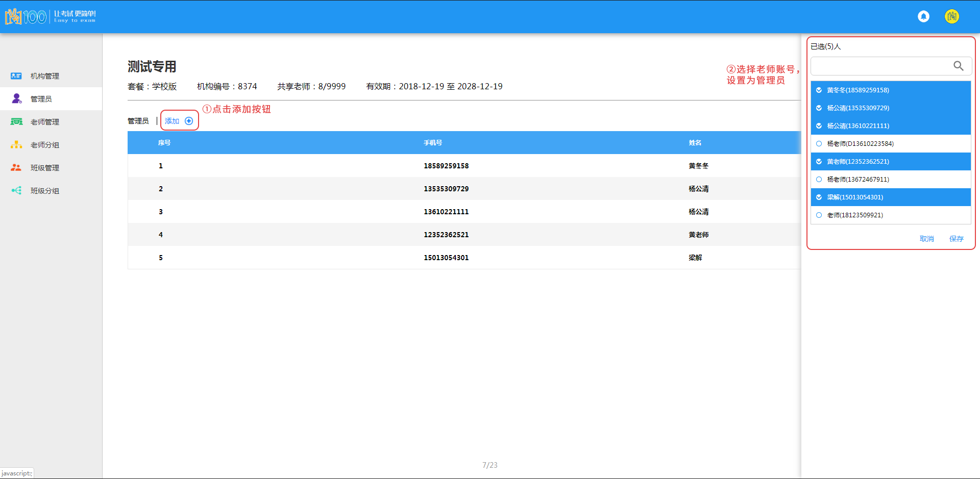Toggle 杨老师(13672467911) selection
This screenshot has height=479, width=980.
pyautogui.click(x=819, y=180)
